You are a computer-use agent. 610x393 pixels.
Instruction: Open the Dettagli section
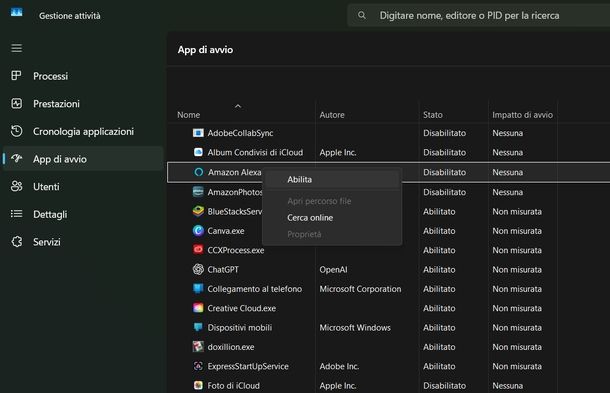(83, 214)
